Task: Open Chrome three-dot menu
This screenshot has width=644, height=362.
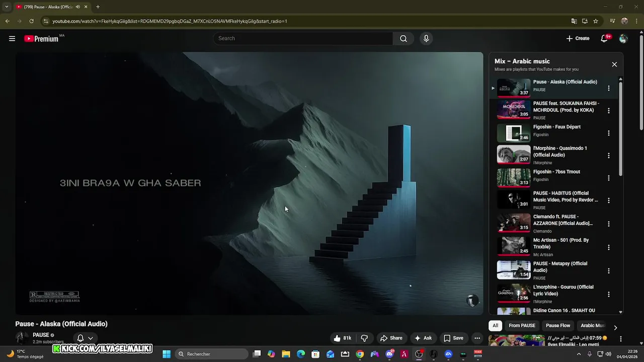Action: [x=636, y=21]
